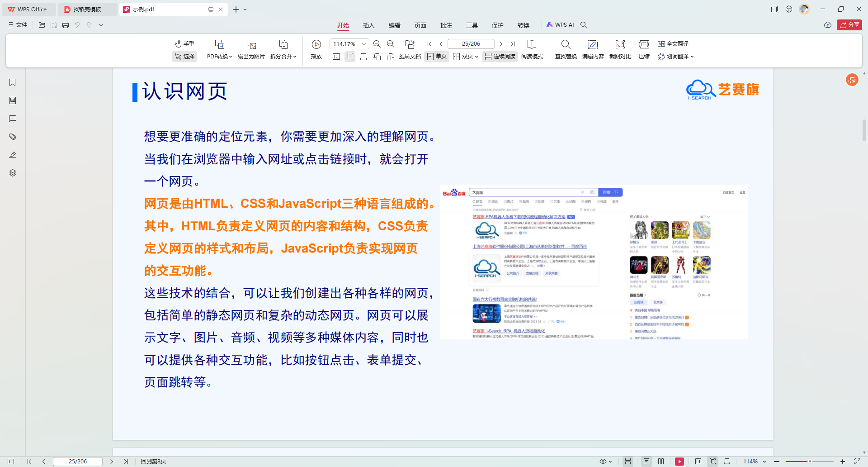Adjust the zoom slider in status bar

point(810,462)
